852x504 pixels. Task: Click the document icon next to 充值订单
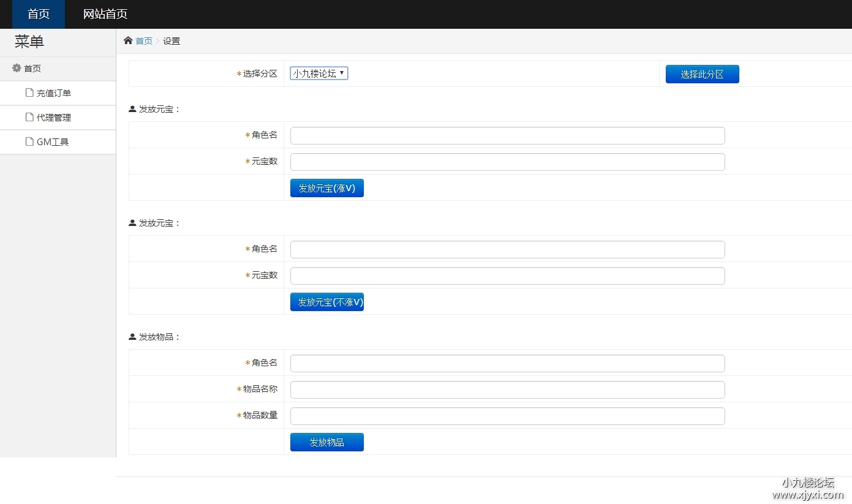coord(29,92)
